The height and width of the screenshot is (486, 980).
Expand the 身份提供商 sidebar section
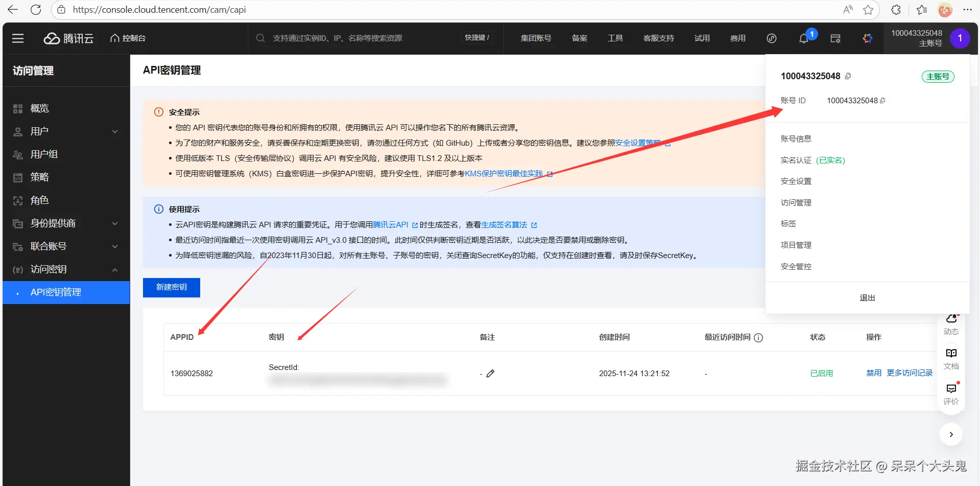pyautogui.click(x=66, y=223)
